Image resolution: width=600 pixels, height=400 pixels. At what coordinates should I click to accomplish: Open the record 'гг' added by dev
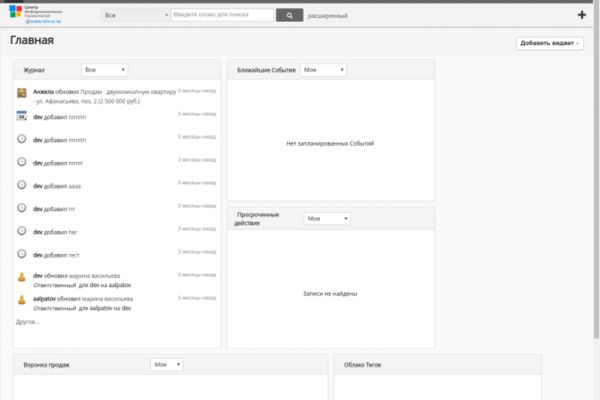[x=72, y=209]
